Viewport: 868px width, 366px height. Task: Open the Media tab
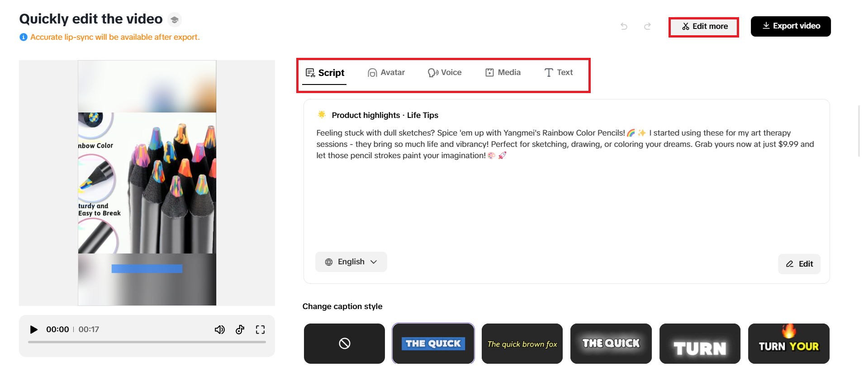point(503,72)
